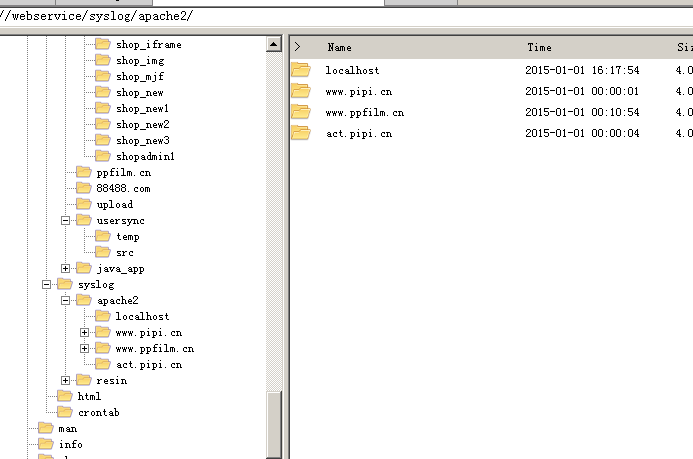
Task: Select localhost folder icon in file list
Action: 301,70
